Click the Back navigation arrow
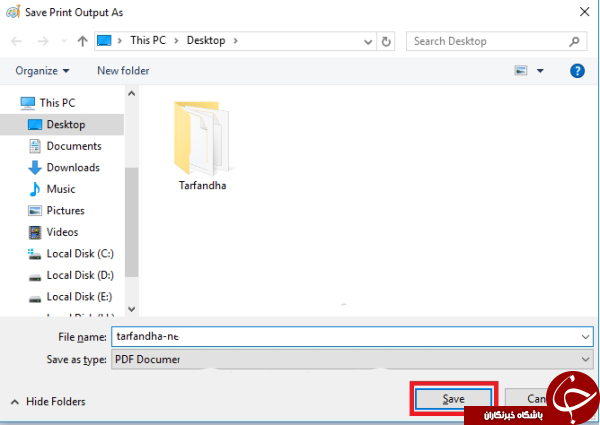Screen dimensions: 600x425 [16, 41]
